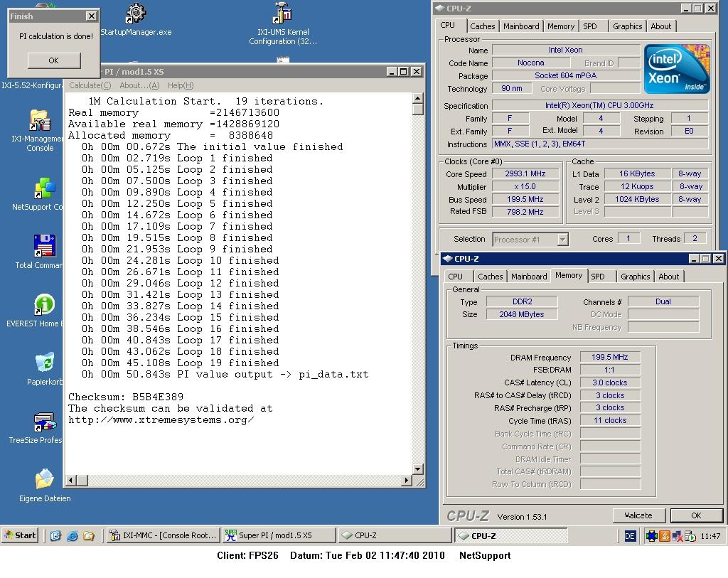Image resolution: width=728 pixels, height=578 pixels.
Task: Click the DRAM Frequency value 199.5 MHz
Action: pyautogui.click(x=609, y=357)
